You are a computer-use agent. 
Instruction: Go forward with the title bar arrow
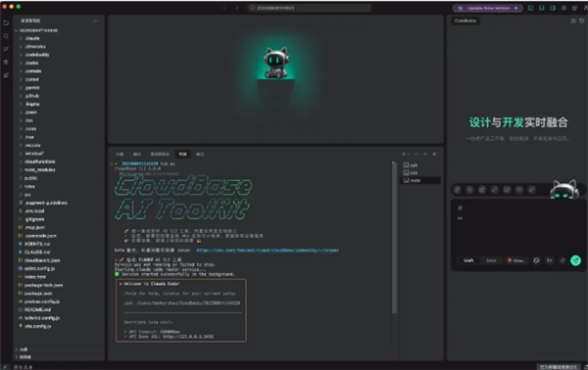tap(236, 8)
